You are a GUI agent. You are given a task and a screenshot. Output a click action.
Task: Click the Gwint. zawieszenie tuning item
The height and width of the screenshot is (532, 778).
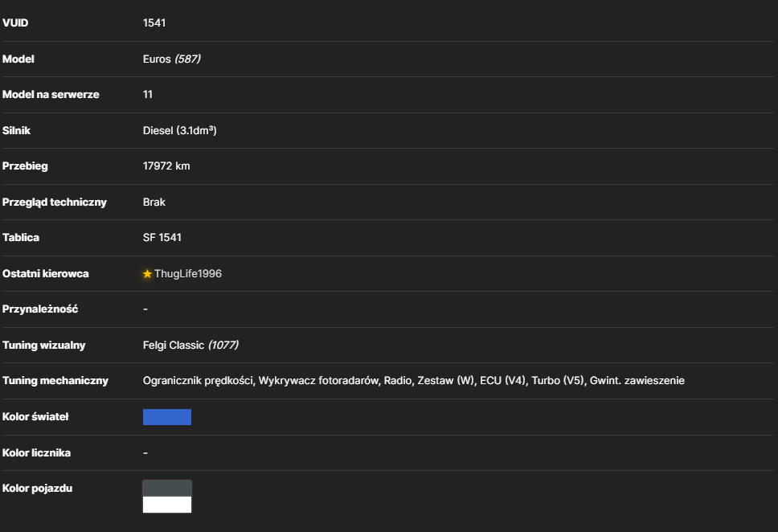coord(637,381)
